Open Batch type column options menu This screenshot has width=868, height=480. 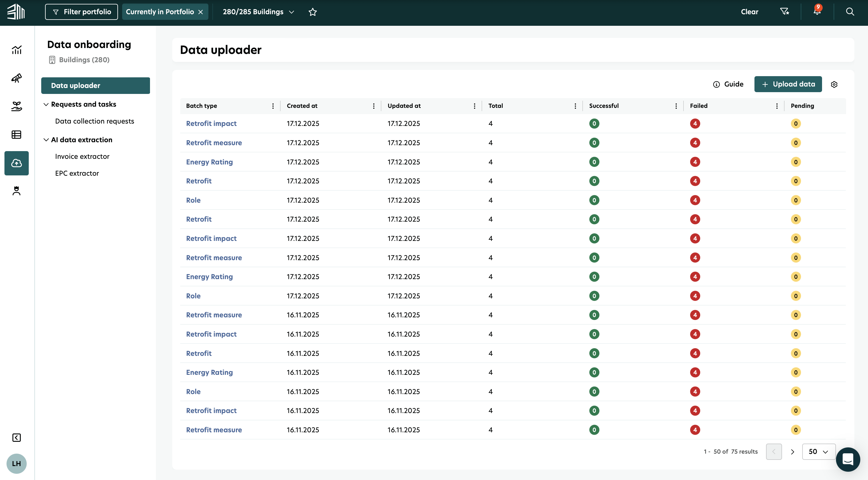(273, 106)
